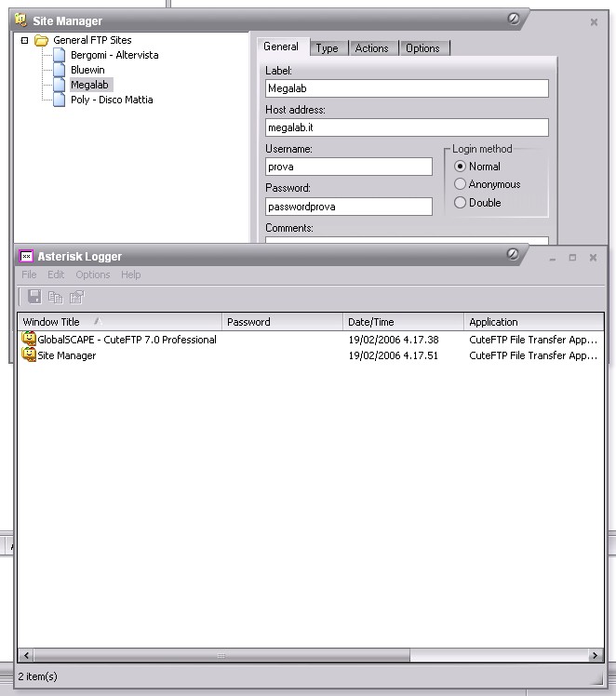Click the scroll left arrow in Asterisk Logger
Screen dimensions: 616x696
(26, 655)
